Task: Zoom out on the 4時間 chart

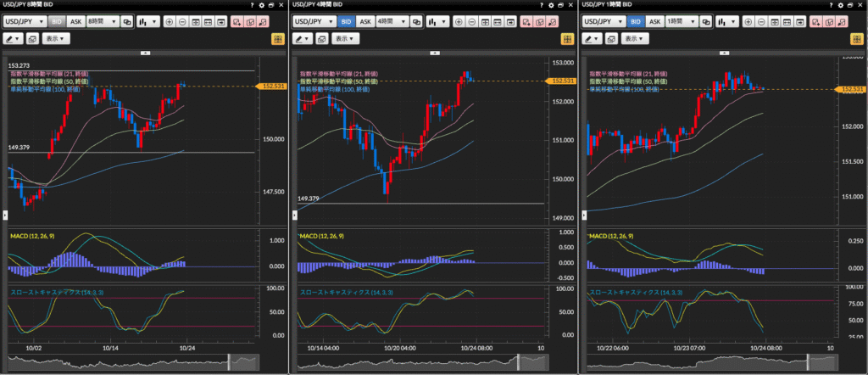Action: click(474, 22)
